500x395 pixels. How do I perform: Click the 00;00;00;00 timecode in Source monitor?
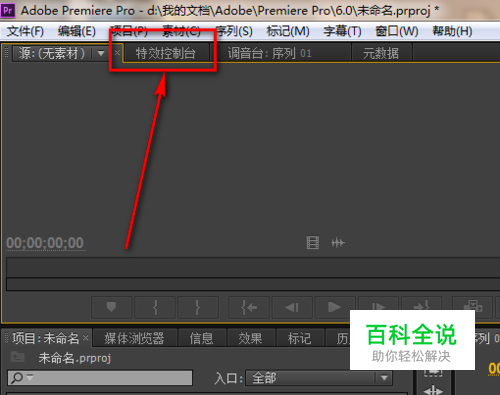pyautogui.click(x=45, y=243)
